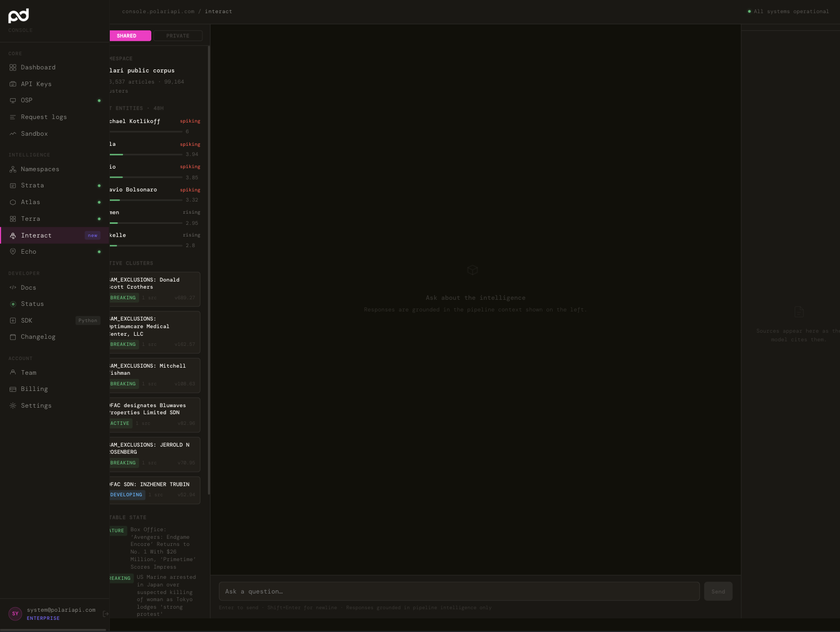Image resolution: width=840 pixels, height=632 pixels.
Task: Open the INZHENER TRUBIN cluster card
Action: click(x=154, y=490)
